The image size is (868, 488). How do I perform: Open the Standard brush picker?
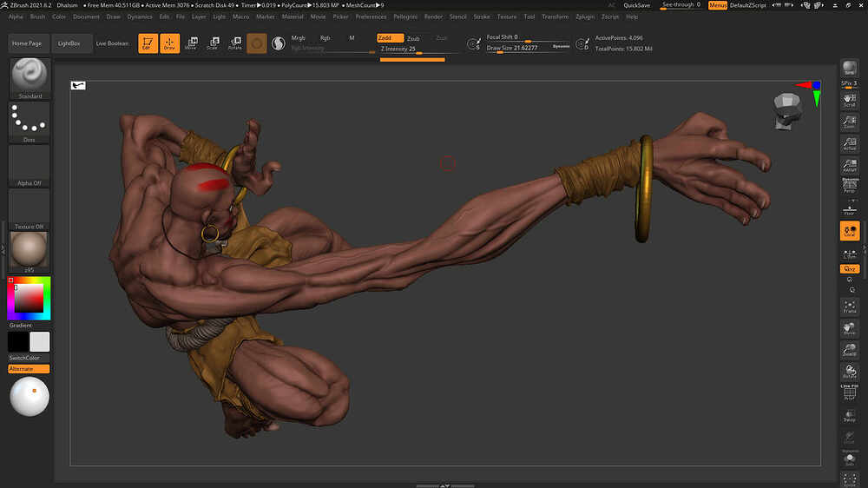click(30, 79)
